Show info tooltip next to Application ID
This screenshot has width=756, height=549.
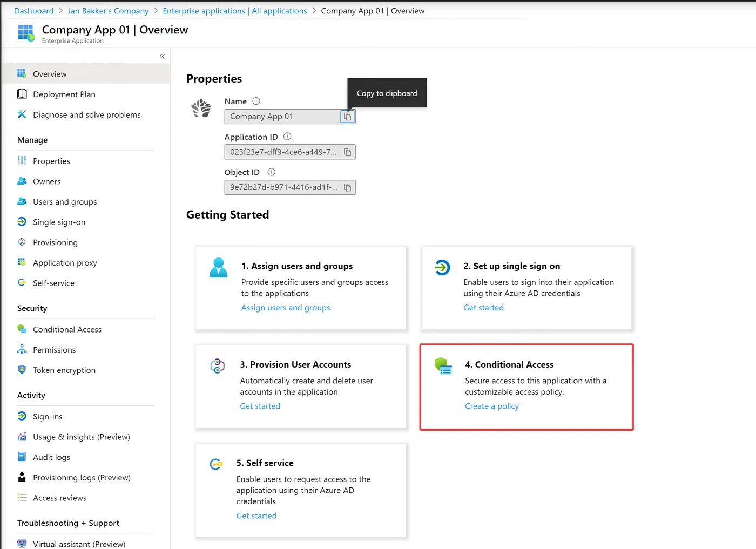(287, 137)
